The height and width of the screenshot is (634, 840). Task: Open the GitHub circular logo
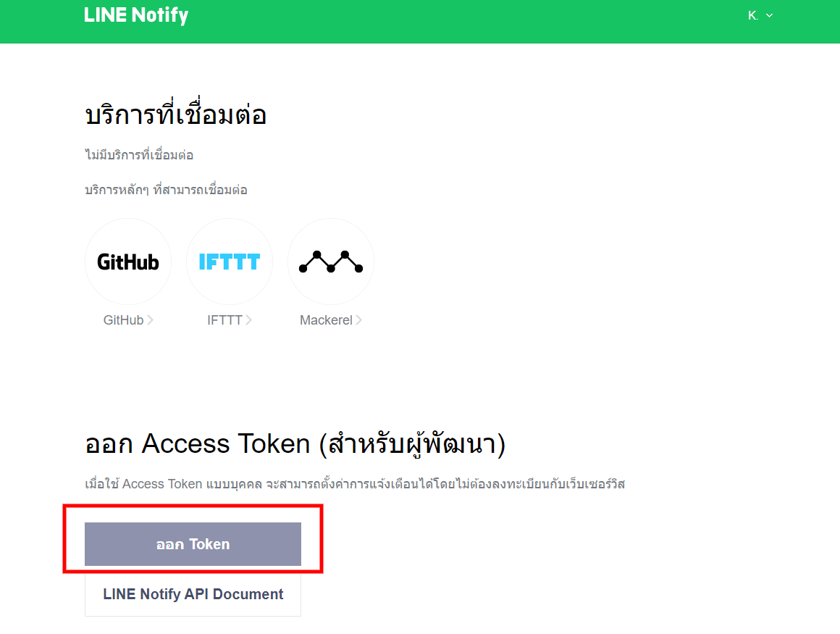[128, 262]
